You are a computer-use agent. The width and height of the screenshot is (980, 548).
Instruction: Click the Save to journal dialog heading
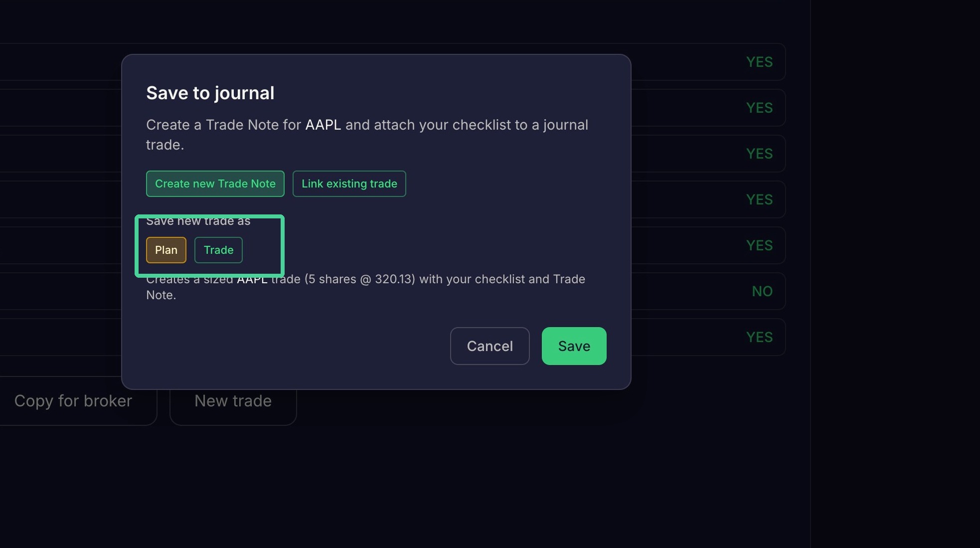tap(210, 93)
